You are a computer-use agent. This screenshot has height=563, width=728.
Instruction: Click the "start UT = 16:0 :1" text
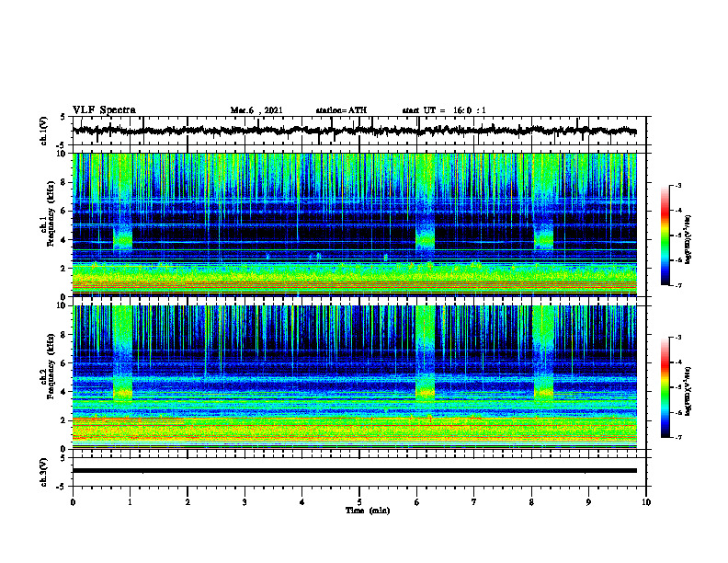(444, 110)
